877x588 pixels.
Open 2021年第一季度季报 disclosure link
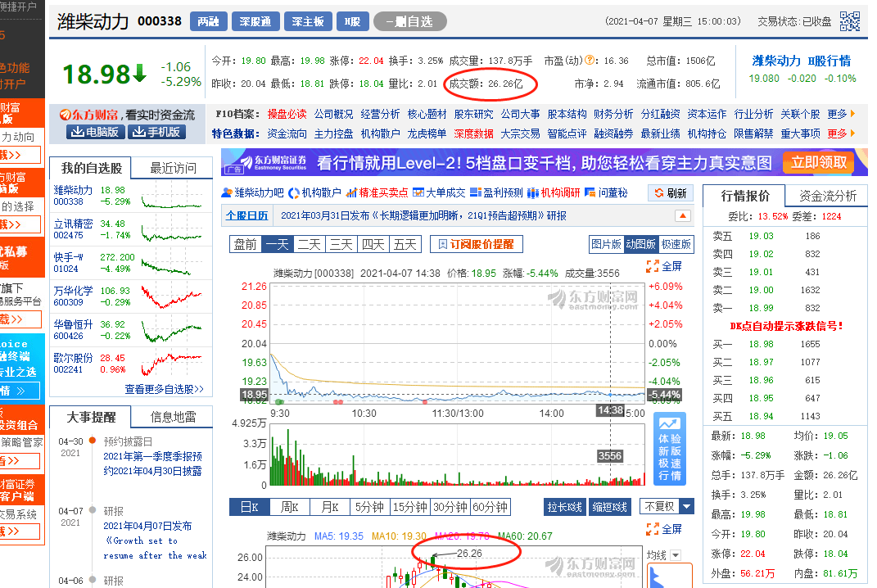tap(152, 464)
